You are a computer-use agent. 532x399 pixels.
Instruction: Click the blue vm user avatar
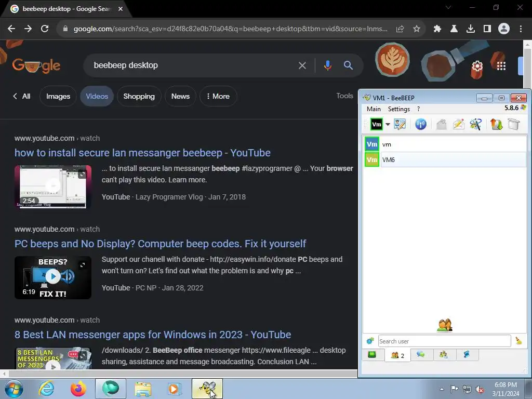point(372,144)
